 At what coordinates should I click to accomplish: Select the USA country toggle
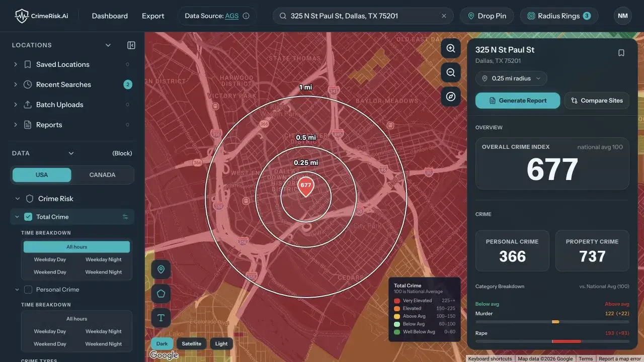[42, 175]
